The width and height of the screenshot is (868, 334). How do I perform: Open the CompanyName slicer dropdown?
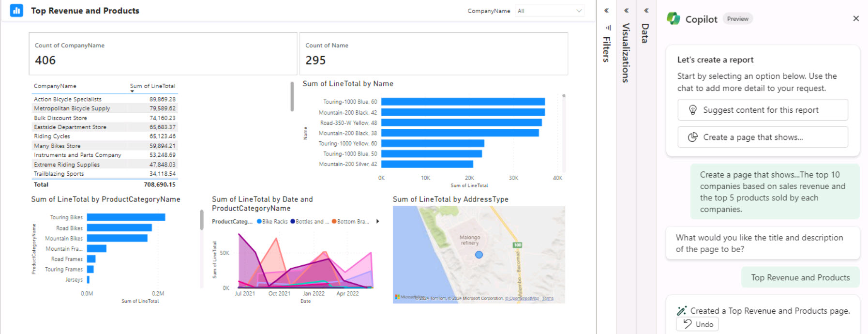[x=579, y=11]
